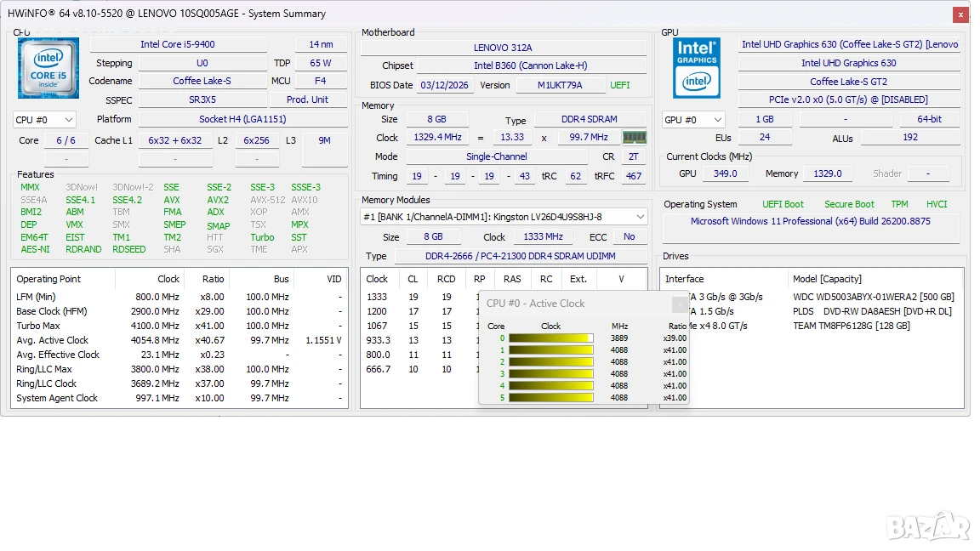Click the GPU memory clock 1329.0 value
The width and height of the screenshot is (980, 551).
[x=828, y=173]
